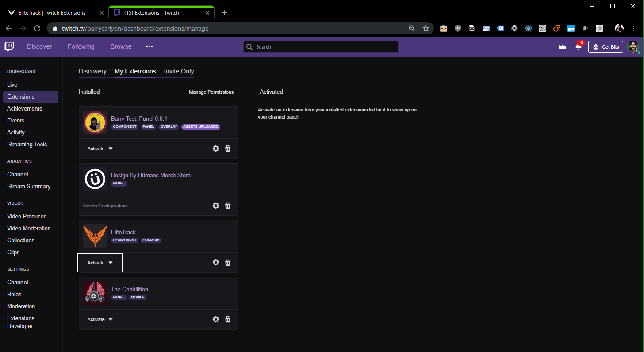Image resolution: width=644 pixels, height=352 pixels.
Task: Click Barry Test: Panel 0.0.1 title
Action: (139, 119)
